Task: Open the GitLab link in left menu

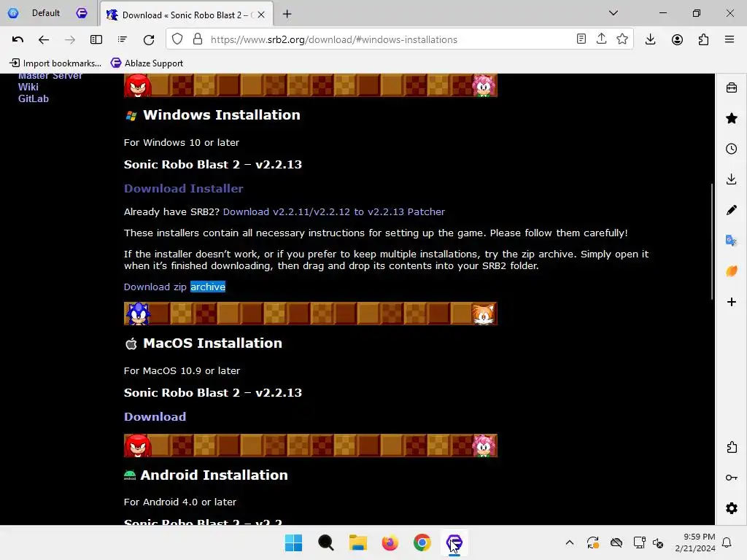Action: coord(34,98)
